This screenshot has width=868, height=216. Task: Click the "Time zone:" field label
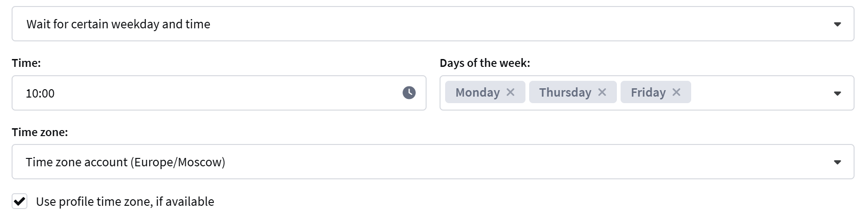40,132
